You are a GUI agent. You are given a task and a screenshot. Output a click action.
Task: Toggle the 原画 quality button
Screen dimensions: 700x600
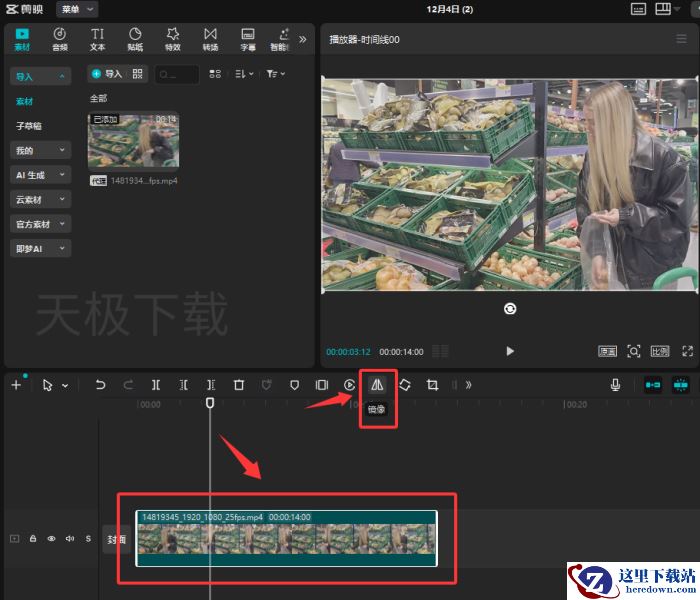(x=607, y=351)
